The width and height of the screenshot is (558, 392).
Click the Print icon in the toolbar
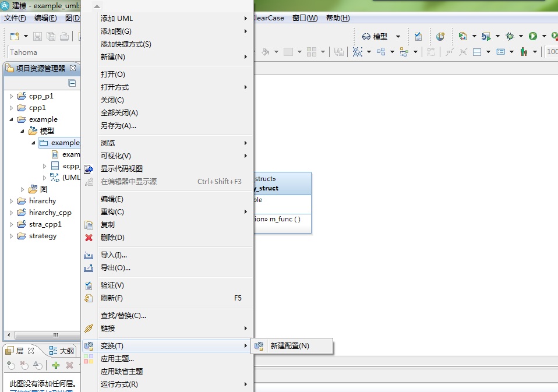[x=65, y=36]
